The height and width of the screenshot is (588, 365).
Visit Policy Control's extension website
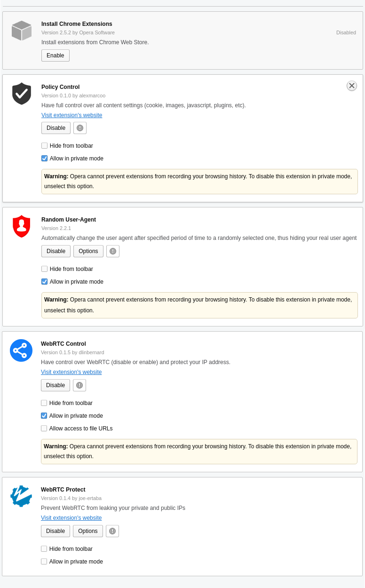[71, 115]
